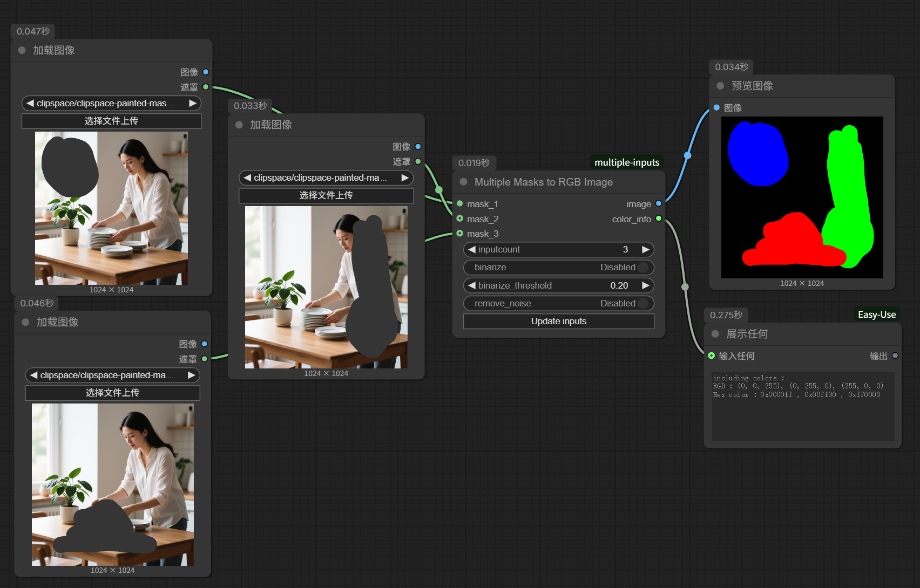Click the 输出 output port
The image size is (920, 588).
pyautogui.click(x=895, y=355)
